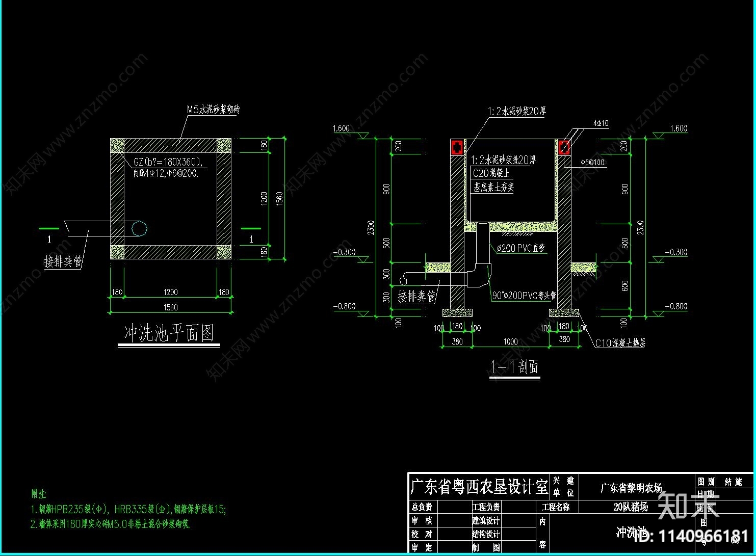
Task: Select the horizontal '1200' dimension below the plan
Action: coord(171,292)
